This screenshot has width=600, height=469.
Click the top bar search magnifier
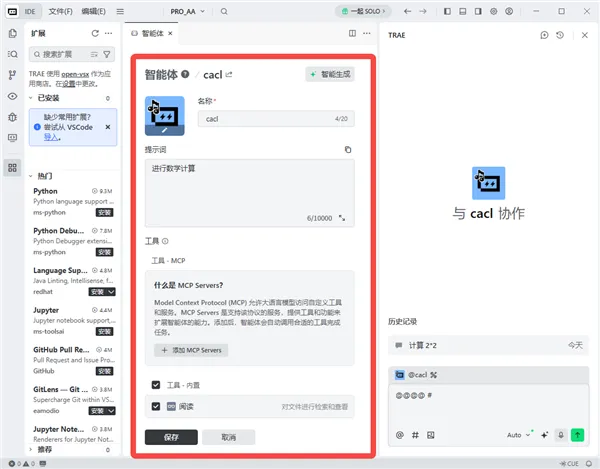click(224, 11)
